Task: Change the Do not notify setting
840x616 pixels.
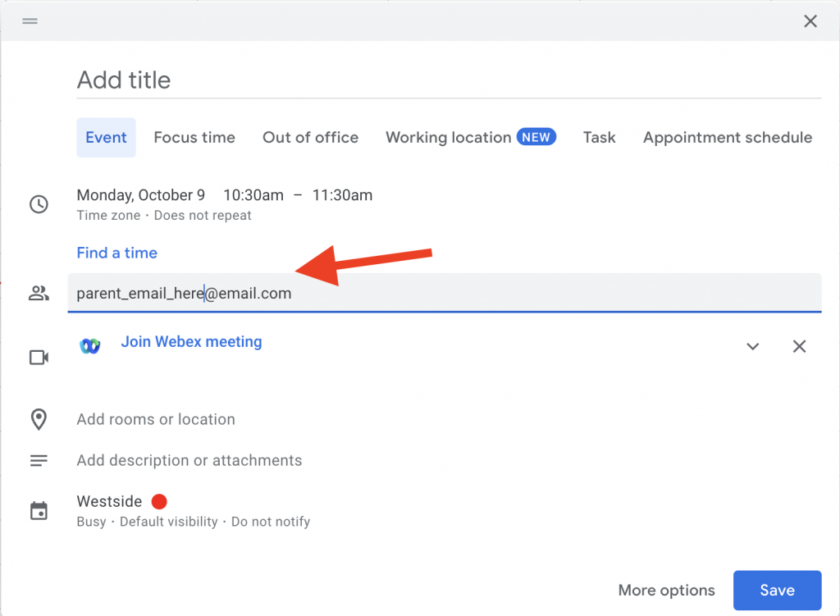Action: (x=271, y=522)
